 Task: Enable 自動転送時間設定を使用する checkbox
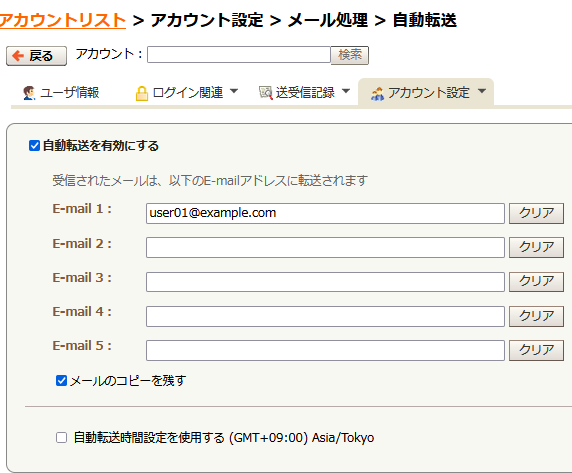61,437
